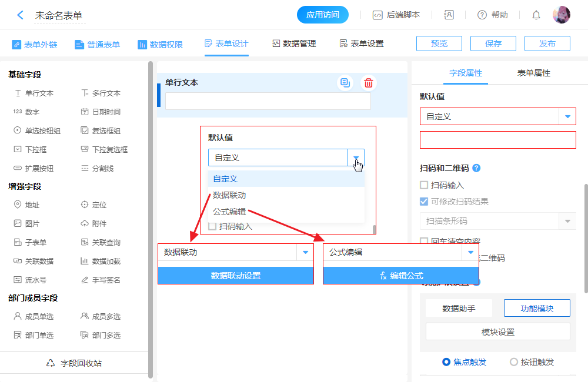Open the contacts book icon
This screenshot has height=382, width=588.
click(x=449, y=15)
